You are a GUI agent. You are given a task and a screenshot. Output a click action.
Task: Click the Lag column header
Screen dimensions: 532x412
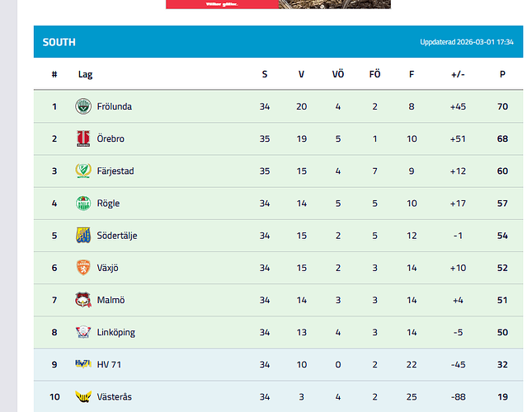[85, 74]
